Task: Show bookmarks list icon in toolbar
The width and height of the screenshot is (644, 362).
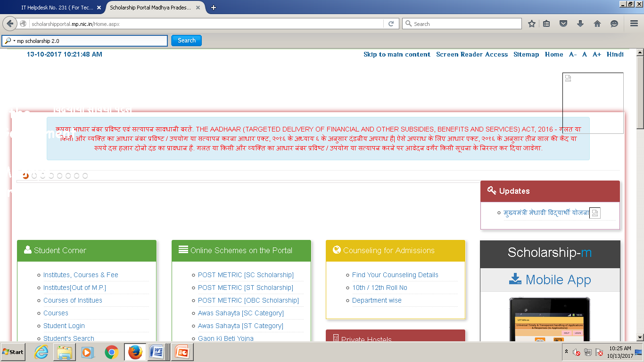Action: pyautogui.click(x=546, y=24)
